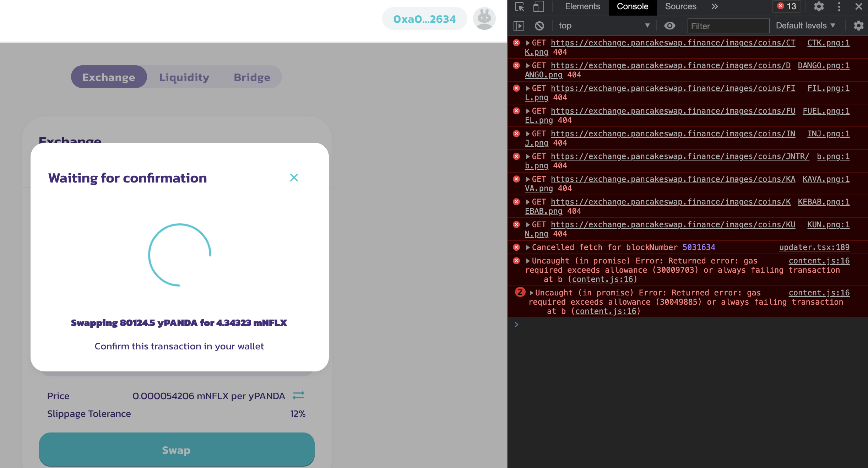
Task: Select the Liquidity tab
Action: tap(184, 77)
